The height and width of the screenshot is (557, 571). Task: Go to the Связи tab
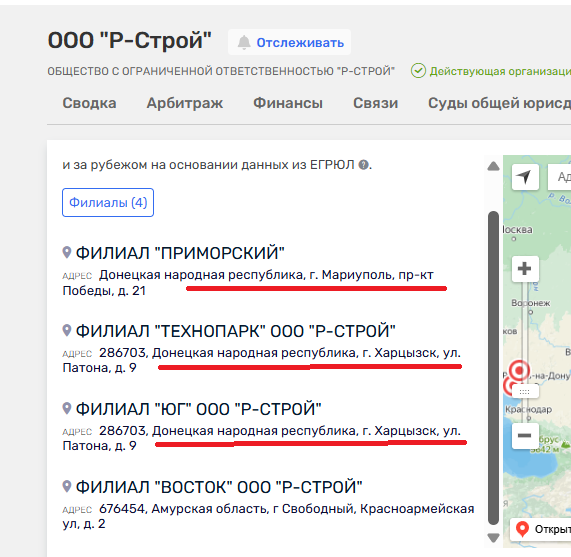375,103
